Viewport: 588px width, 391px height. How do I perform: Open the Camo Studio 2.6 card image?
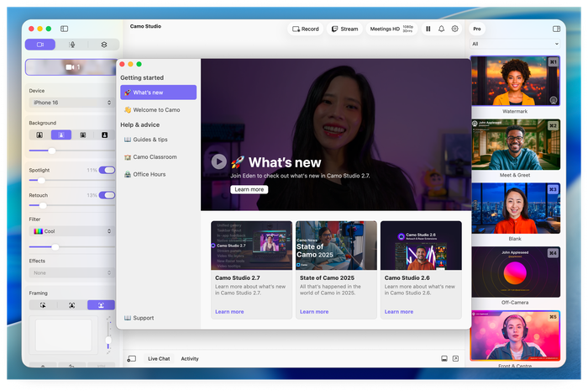click(x=421, y=246)
